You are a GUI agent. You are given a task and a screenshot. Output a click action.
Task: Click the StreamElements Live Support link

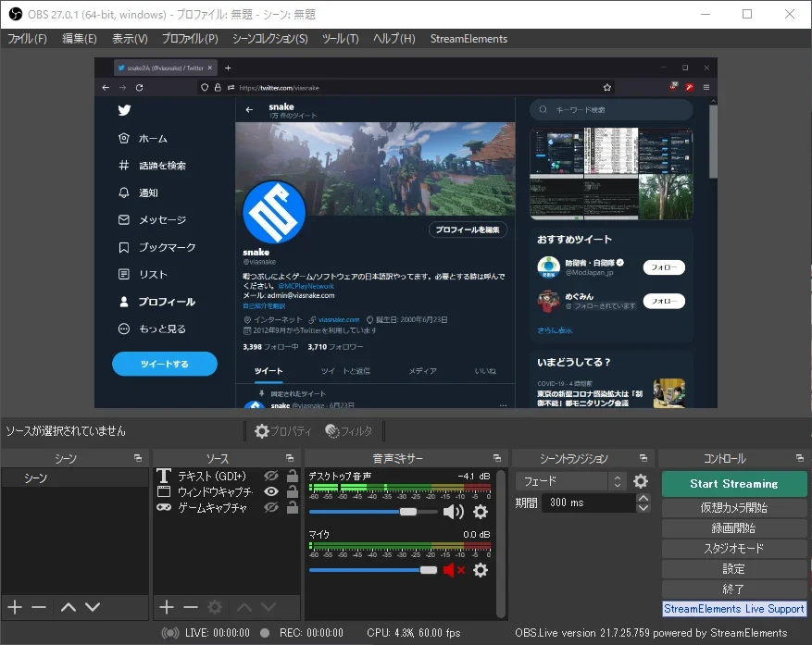click(734, 609)
